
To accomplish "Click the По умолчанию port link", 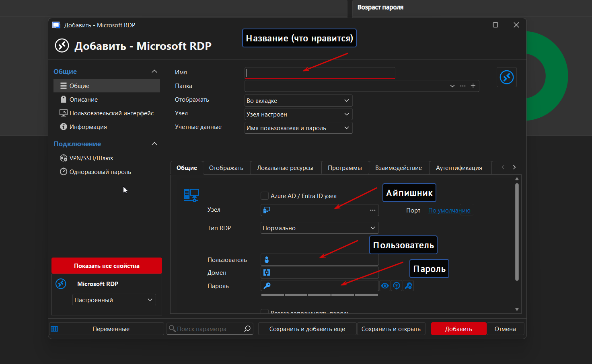I will pos(449,211).
